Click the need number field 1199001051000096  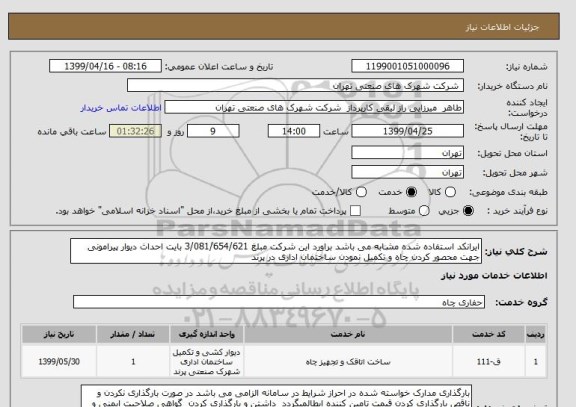tap(407, 66)
